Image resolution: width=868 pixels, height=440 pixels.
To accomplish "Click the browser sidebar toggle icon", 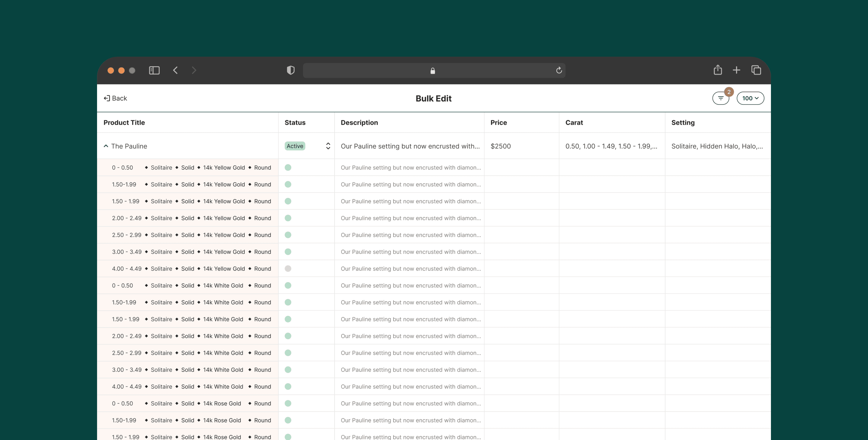I will pos(154,71).
